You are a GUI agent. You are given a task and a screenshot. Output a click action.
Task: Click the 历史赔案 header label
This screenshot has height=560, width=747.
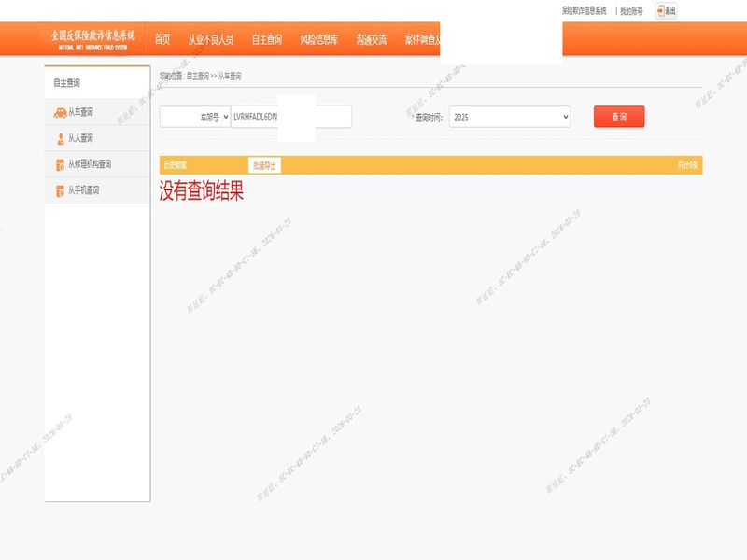(x=176, y=165)
